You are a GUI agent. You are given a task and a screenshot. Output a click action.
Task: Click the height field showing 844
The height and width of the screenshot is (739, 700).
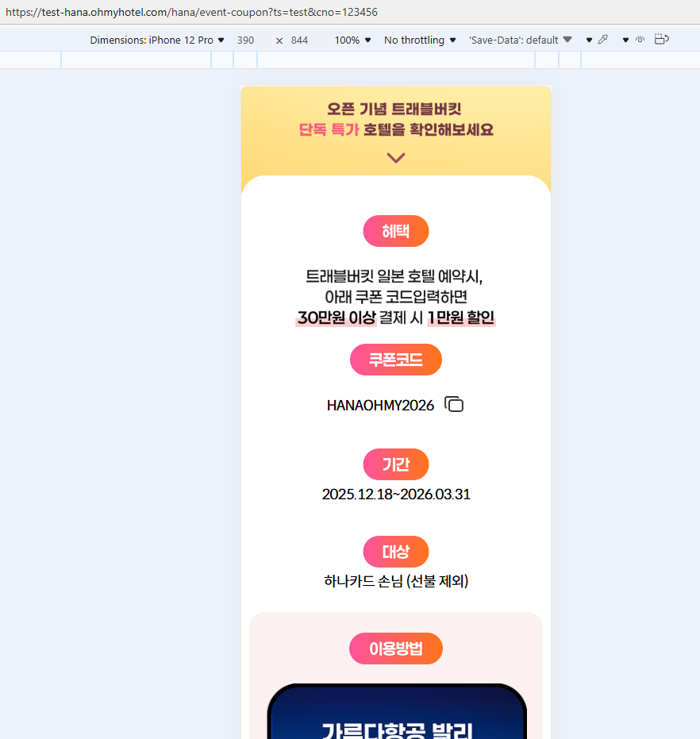tap(299, 40)
